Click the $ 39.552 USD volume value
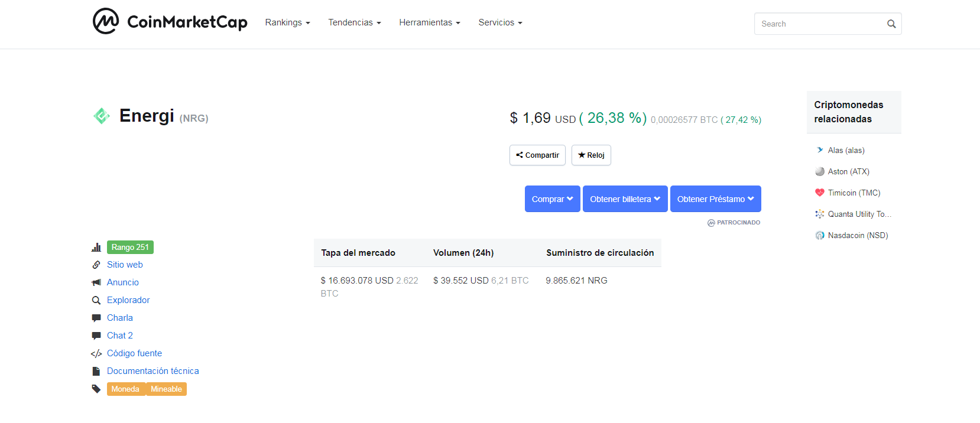The width and height of the screenshot is (980, 423). pyautogui.click(x=461, y=281)
